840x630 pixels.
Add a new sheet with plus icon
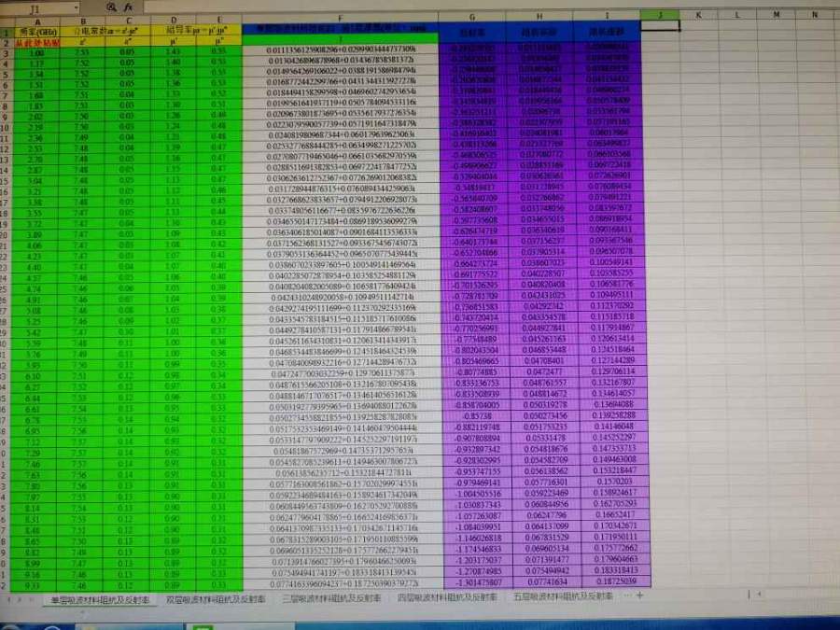pos(639,595)
